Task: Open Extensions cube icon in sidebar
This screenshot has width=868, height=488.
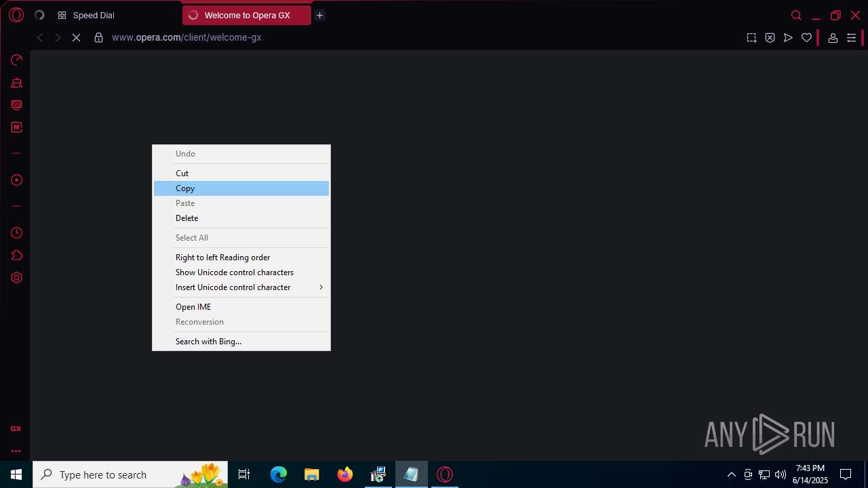Action: (17, 256)
